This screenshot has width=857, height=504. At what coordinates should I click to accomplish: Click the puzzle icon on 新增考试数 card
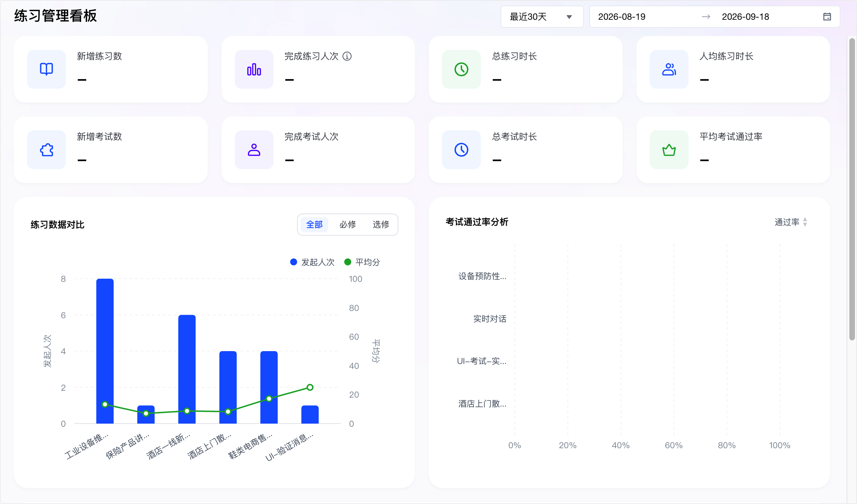click(46, 150)
